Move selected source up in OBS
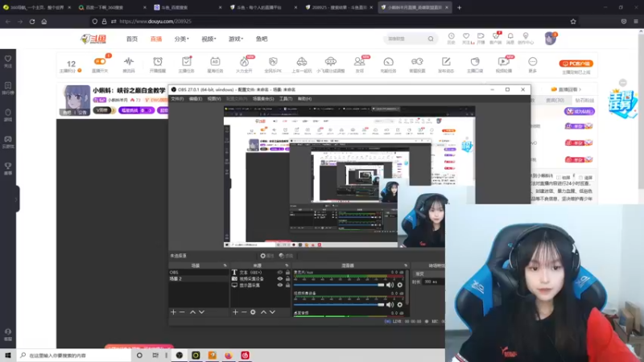The image size is (644, 362). pos(264,312)
